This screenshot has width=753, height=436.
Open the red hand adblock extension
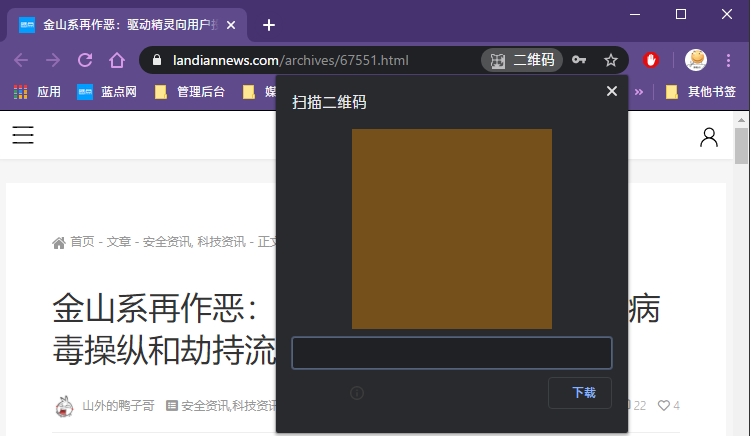click(x=651, y=60)
